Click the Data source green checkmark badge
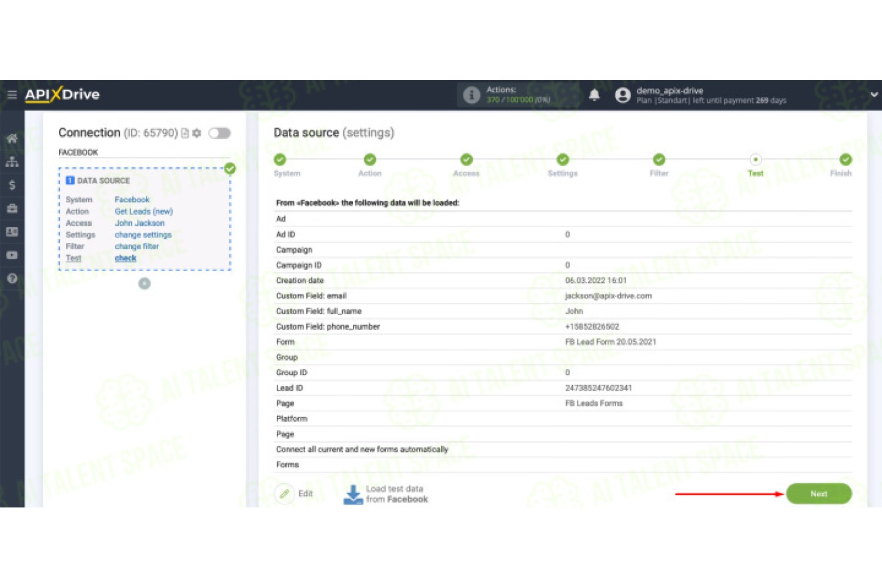 pyautogui.click(x=230, y=169)
